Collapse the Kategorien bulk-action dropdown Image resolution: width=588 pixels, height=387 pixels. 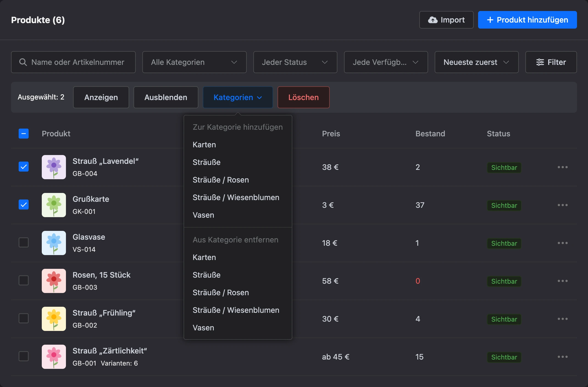click(x=238, y=97)
